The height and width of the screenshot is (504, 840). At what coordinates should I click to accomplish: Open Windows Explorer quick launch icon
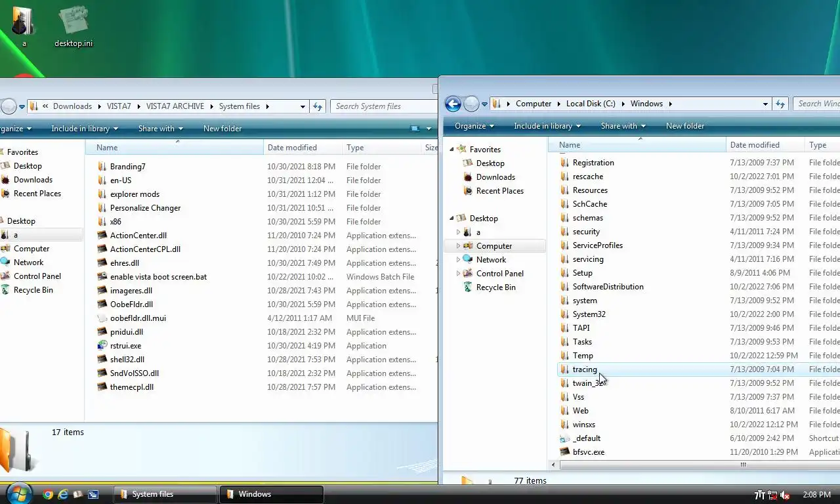point(78,494)
